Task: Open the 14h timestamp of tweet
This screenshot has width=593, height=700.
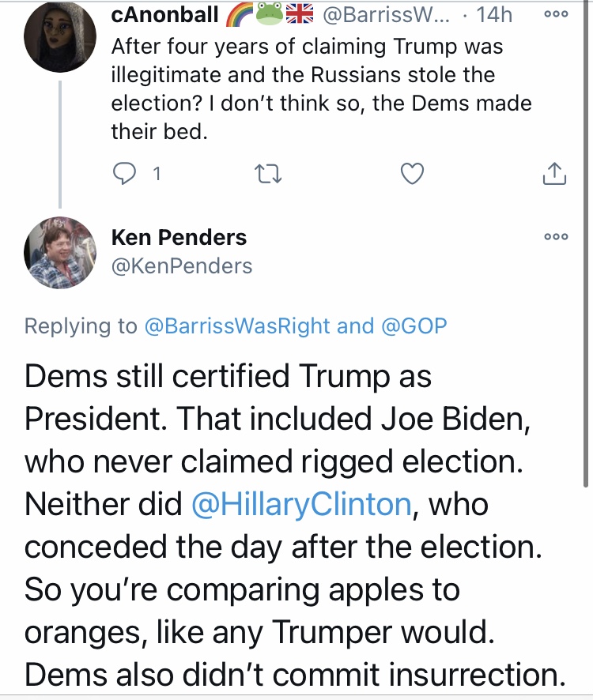Action: (x=494, y=15)
